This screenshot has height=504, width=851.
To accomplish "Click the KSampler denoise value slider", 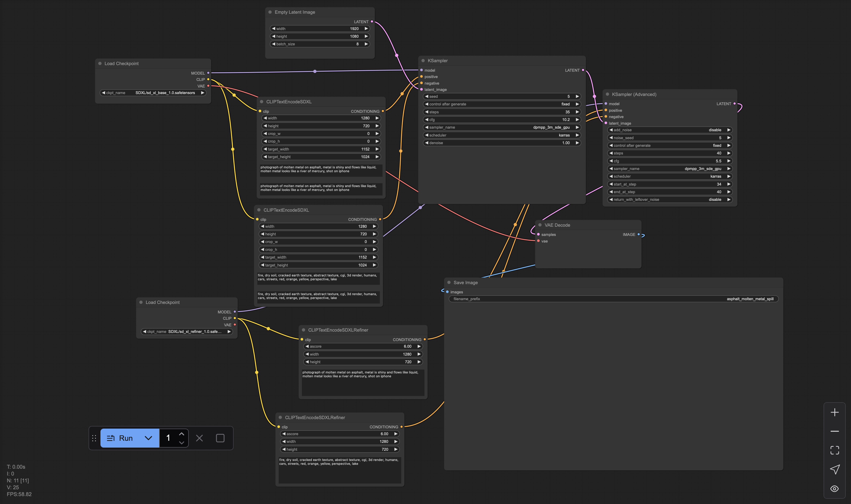I will 502,143.
